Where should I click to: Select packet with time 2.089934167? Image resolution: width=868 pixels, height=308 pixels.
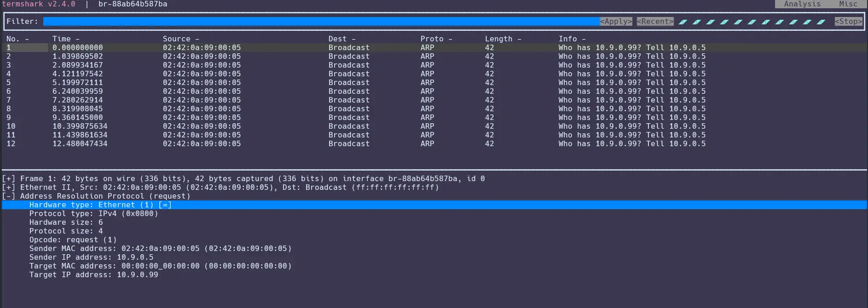click(x=434, y=65)
